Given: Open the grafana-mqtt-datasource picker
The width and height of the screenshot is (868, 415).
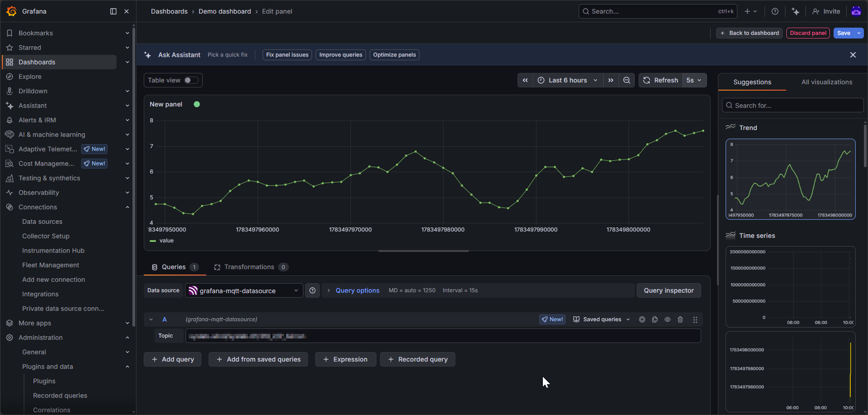Looking at the screenshot, I should 244,290.
